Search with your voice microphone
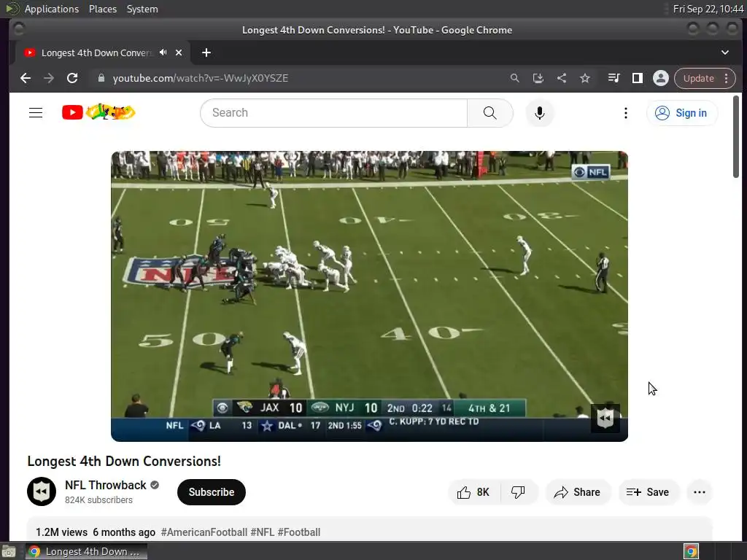This screenshot has width=747, height=560. point(539,113)
